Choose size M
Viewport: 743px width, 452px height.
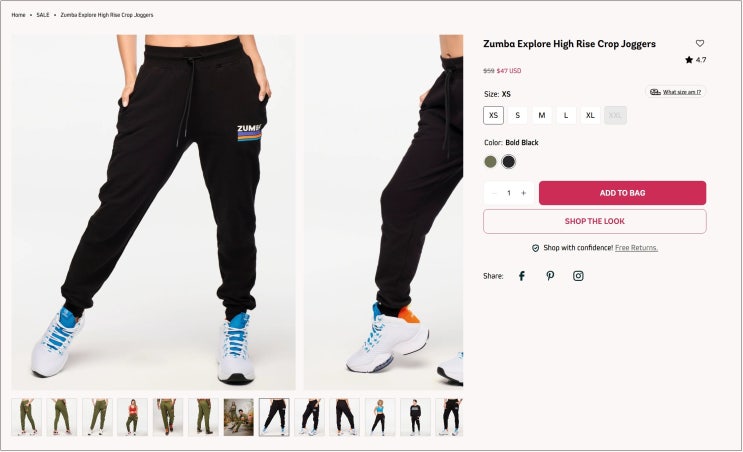coord(542,115)
